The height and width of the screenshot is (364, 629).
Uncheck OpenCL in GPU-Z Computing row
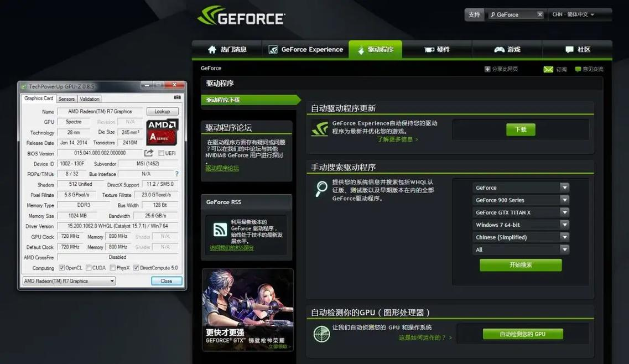61,267
